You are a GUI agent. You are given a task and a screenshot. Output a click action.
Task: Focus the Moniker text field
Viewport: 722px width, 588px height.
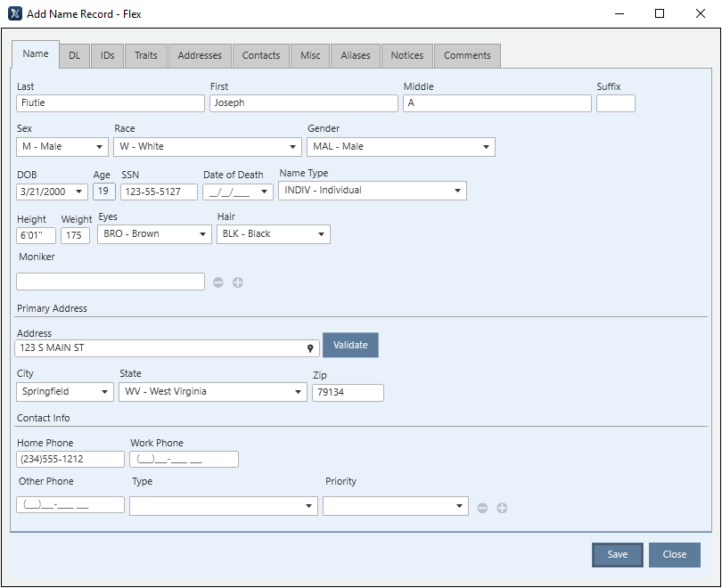pos(111,282)
